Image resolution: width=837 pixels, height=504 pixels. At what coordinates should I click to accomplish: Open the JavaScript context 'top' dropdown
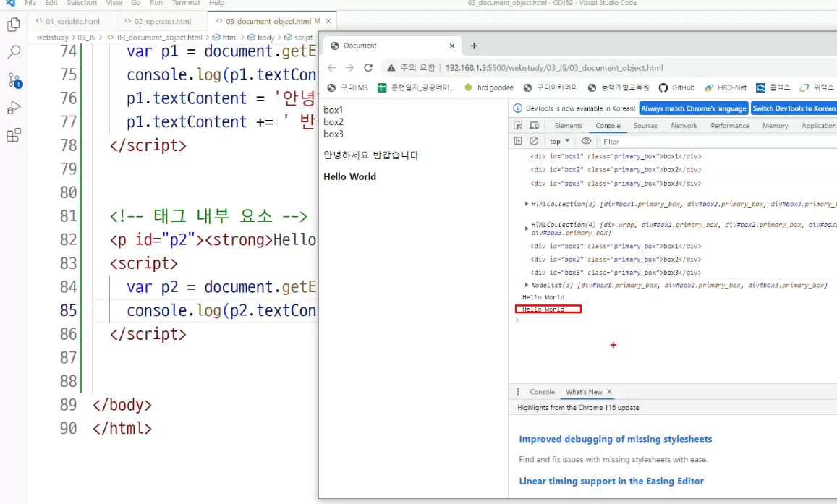[x=559, y=141]
